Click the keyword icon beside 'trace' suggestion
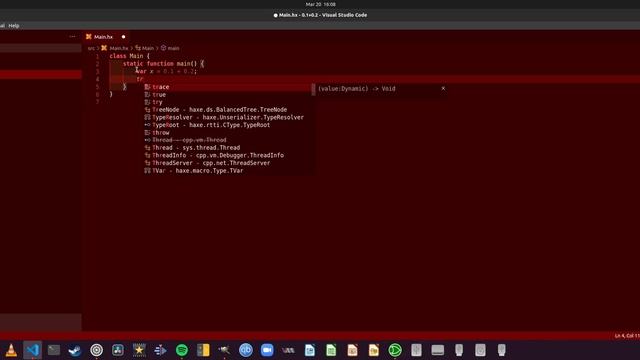The image size is (640, 360). click(x=147, y=87)
